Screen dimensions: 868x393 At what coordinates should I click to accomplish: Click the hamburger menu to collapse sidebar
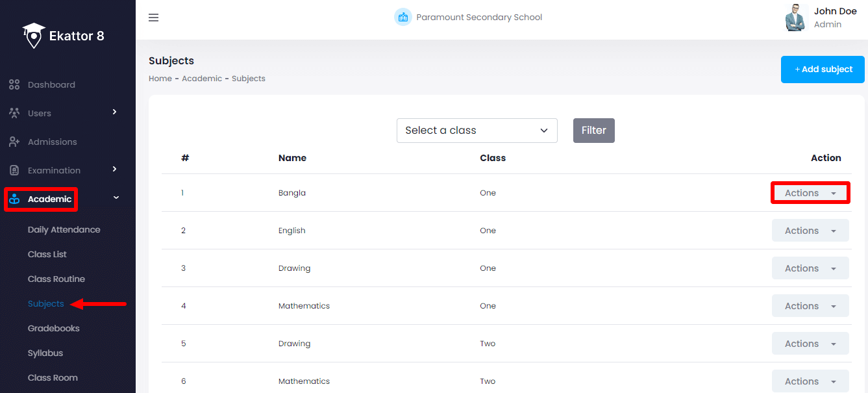click(153, 18)
